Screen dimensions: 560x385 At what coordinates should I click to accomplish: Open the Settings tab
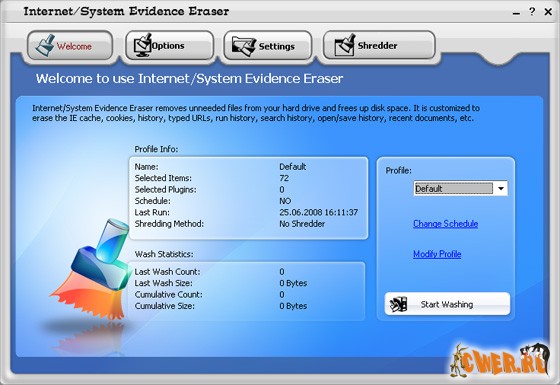point(268,46)
